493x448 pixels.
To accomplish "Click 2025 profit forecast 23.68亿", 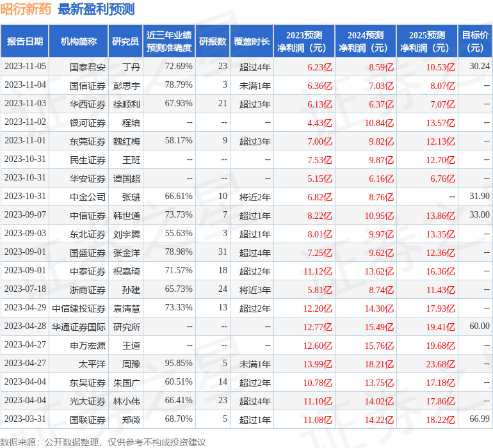I will [440, 364].
